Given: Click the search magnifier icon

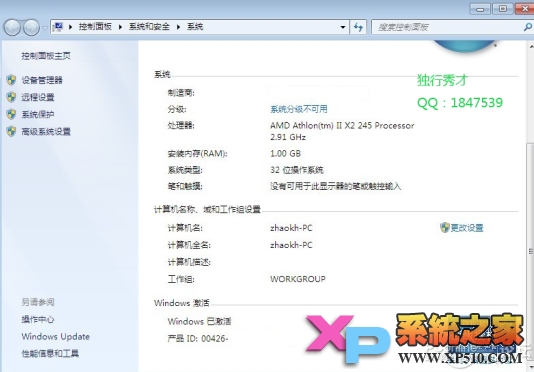Looking at the screenshot, I should [x=528, y=27].
